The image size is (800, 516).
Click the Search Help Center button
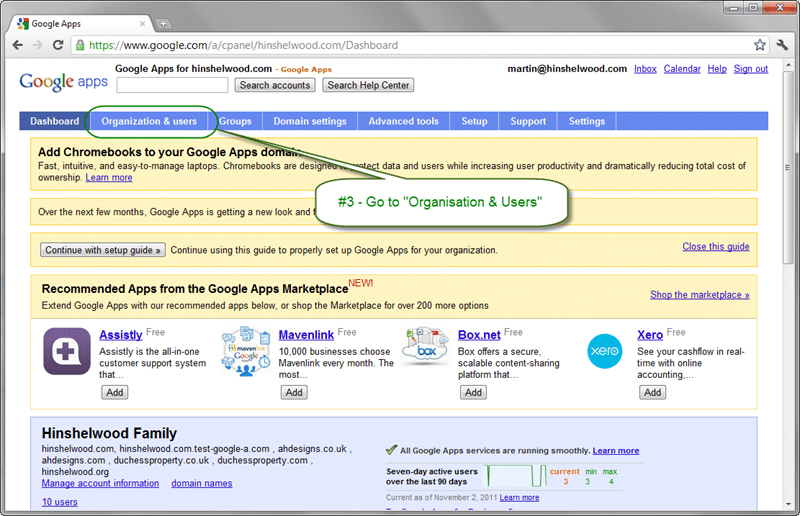point(368,85)
